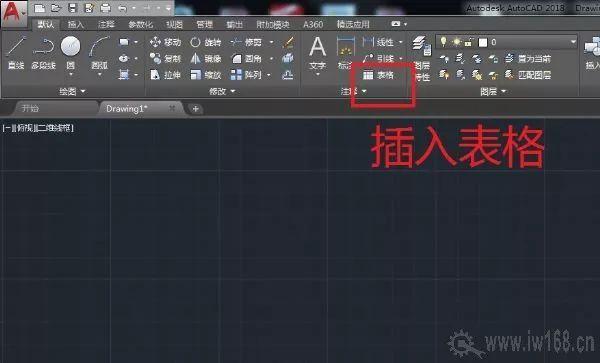
Task: Select the Ellipse tool icon in Draw panel
Action: [124, 58]
